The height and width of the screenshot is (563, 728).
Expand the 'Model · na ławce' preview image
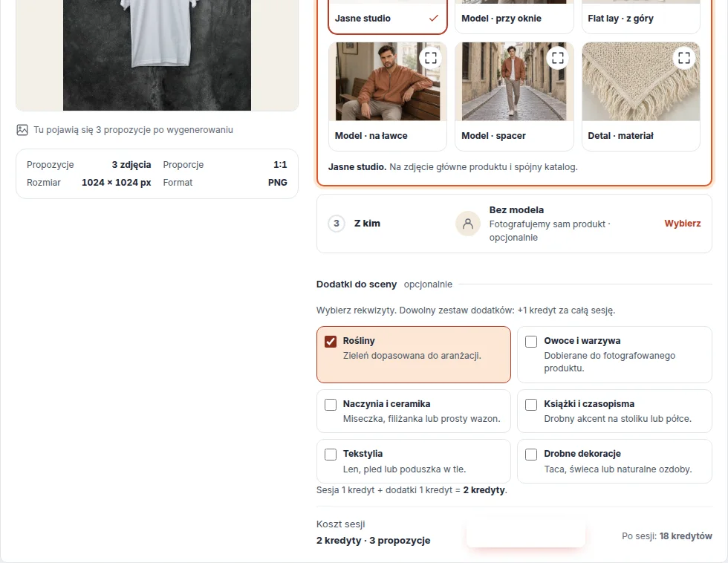pos(431,58)
